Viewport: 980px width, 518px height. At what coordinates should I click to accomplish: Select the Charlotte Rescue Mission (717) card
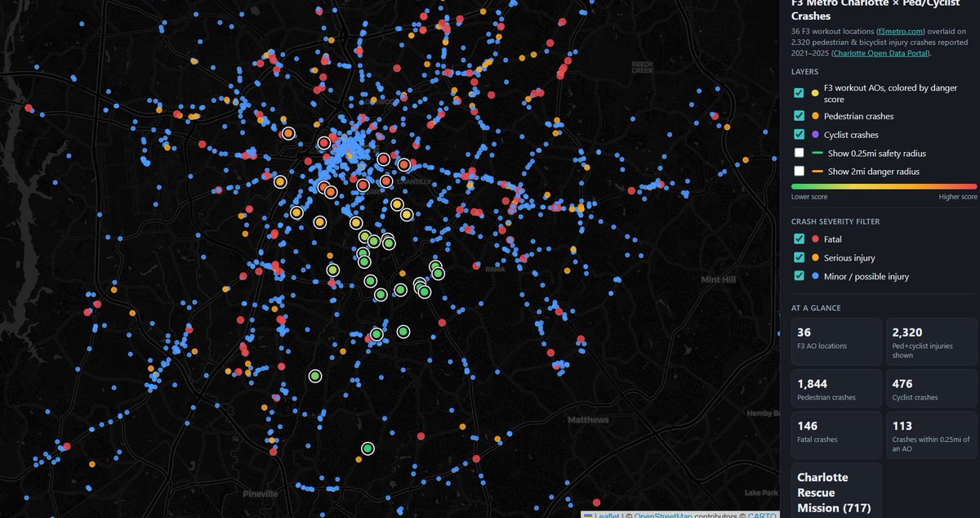[x=836, y=491]
